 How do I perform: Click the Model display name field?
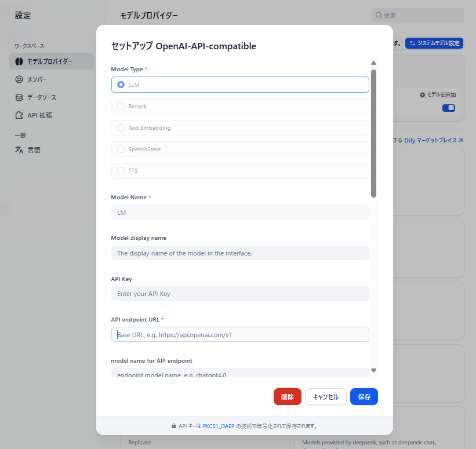[239, 253]
